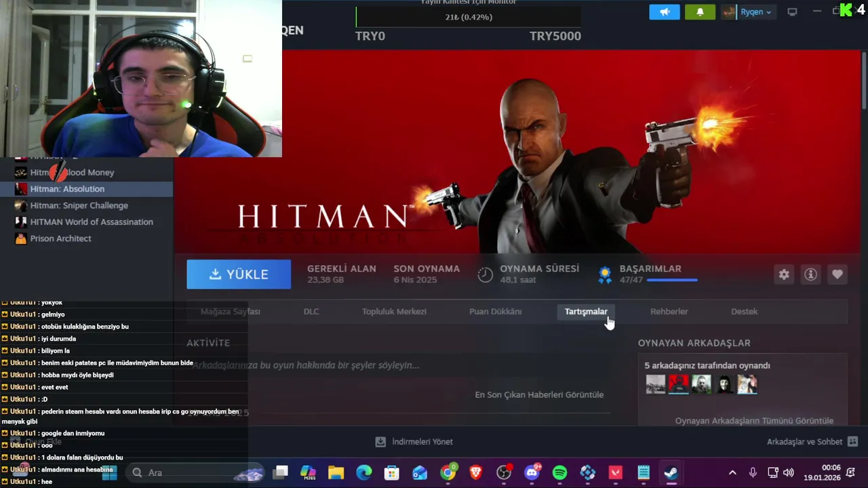Image resolution: width=868 pixels, height=488 pixels.
Task: Open File Explorer from the taskbar
Action: point(336,472)
